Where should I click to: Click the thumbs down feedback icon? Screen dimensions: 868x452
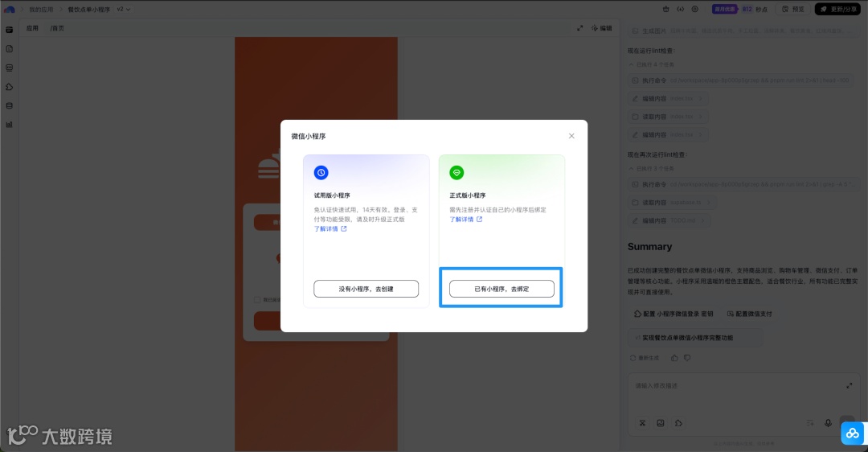click(687, 358)
